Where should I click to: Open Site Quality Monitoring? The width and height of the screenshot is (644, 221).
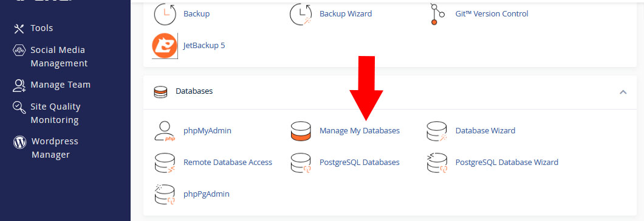[x=55, y=113]
